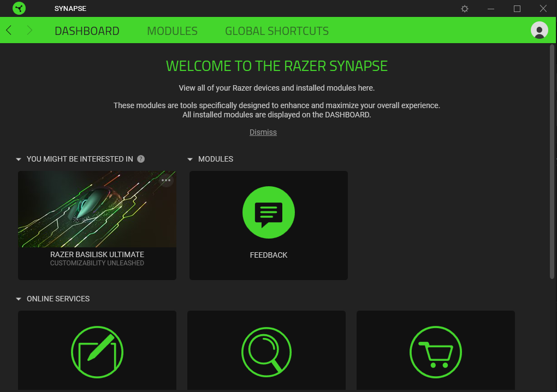The height and width of the screenshot is (392, 557).
Task: Click the Razer logo in title bar
Action: tap(19, 8)
